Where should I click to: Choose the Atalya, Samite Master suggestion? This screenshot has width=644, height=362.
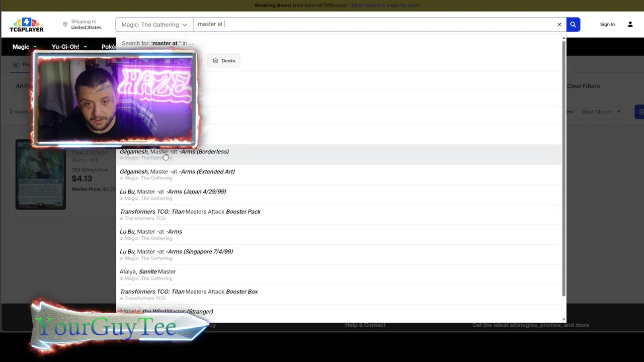tap(339, 275)
